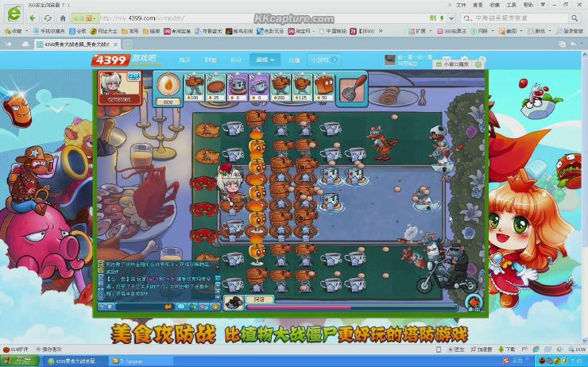Open the 收藏 favorites dropdown arrow
This screenshot has height=367, width=588.
point(27,31)
